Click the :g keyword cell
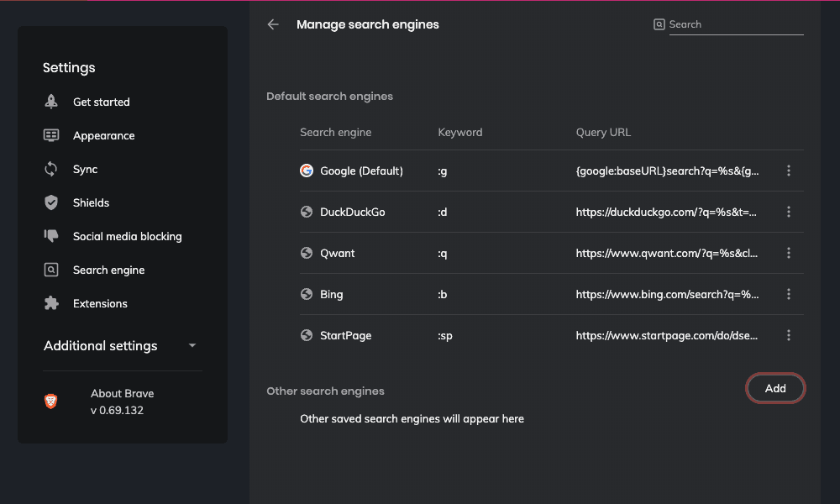 [x=443, y=171]
